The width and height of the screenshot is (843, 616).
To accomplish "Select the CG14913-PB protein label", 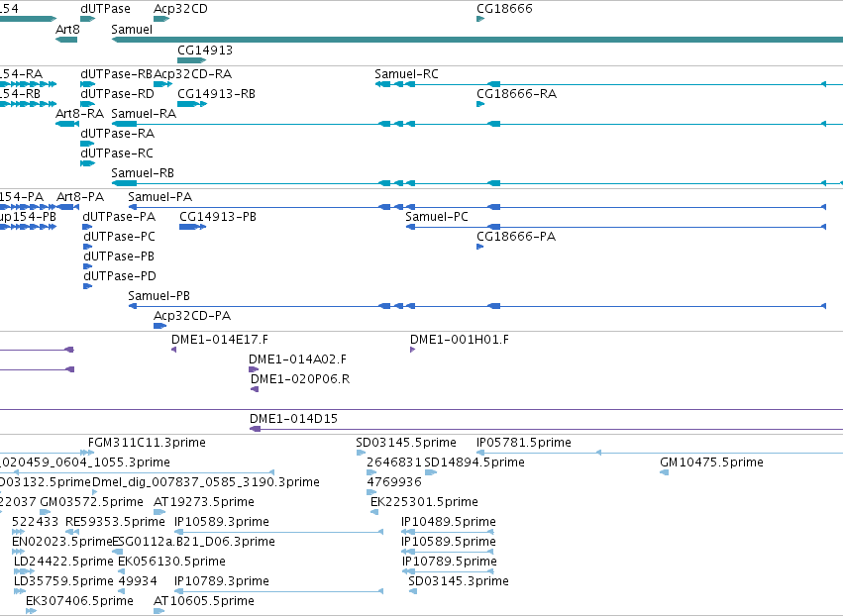I will 218,217.
